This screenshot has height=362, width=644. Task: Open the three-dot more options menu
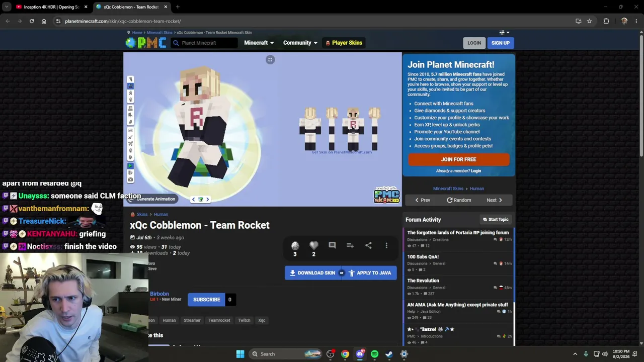(x=386, y=245)
